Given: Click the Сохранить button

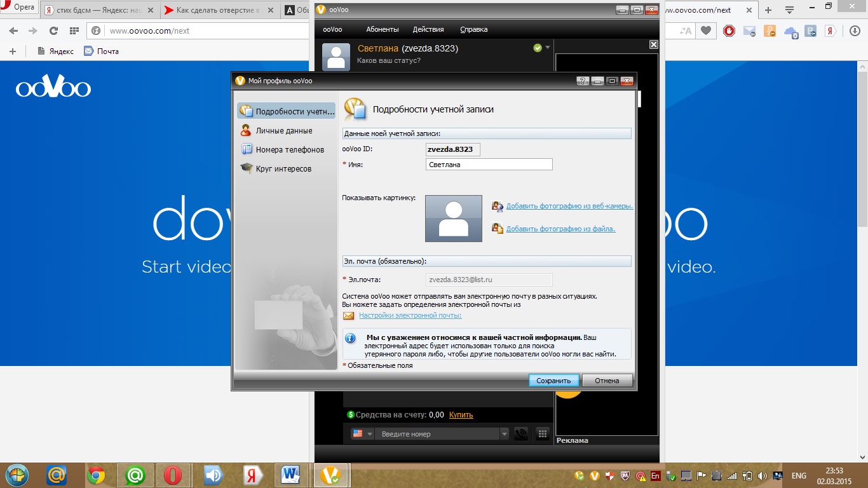Looking at the screenshot, I should (553, 381).
